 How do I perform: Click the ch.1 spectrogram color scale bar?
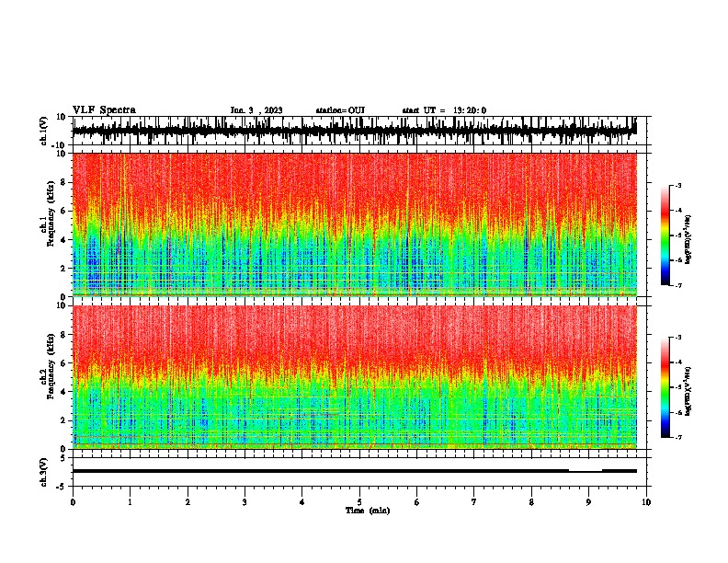coord(665,236)
